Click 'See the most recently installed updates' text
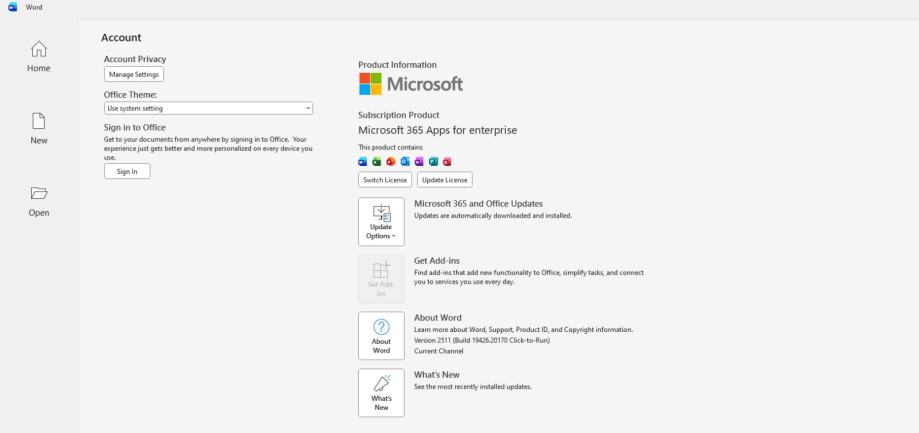This screenshot has height=433, width=919. click(x=473, y=387)
